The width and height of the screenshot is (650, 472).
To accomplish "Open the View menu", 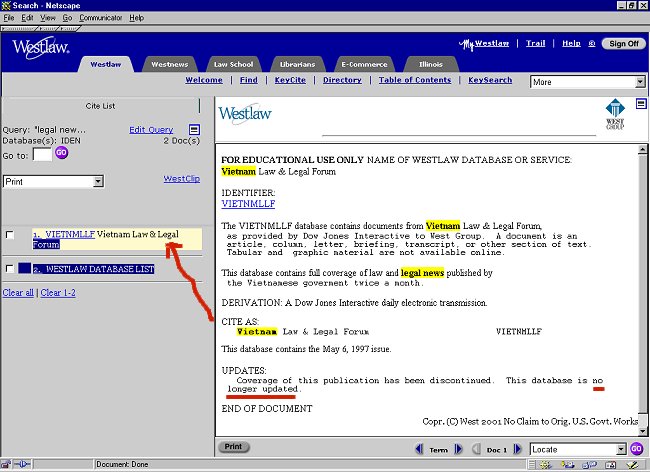I will point(48,18).
